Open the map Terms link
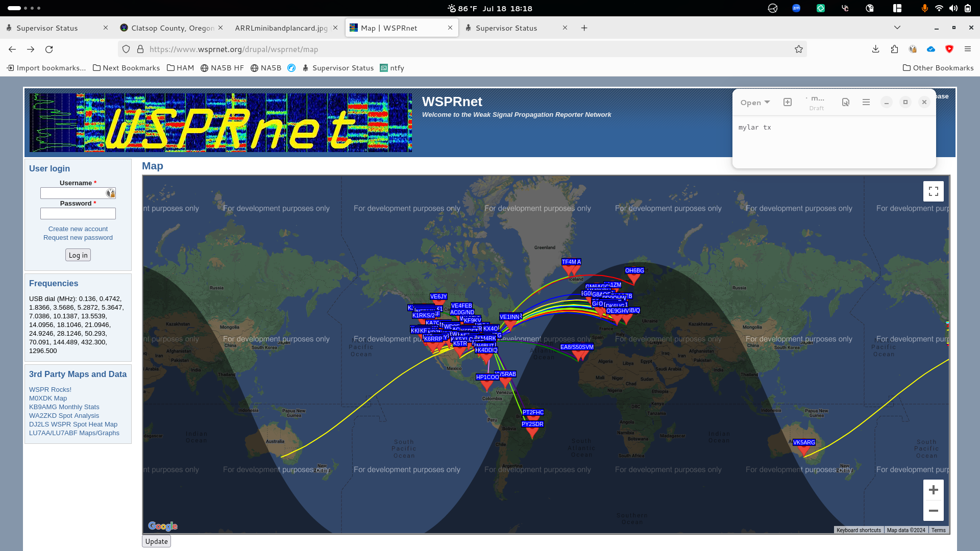 (x=938, y=530)
